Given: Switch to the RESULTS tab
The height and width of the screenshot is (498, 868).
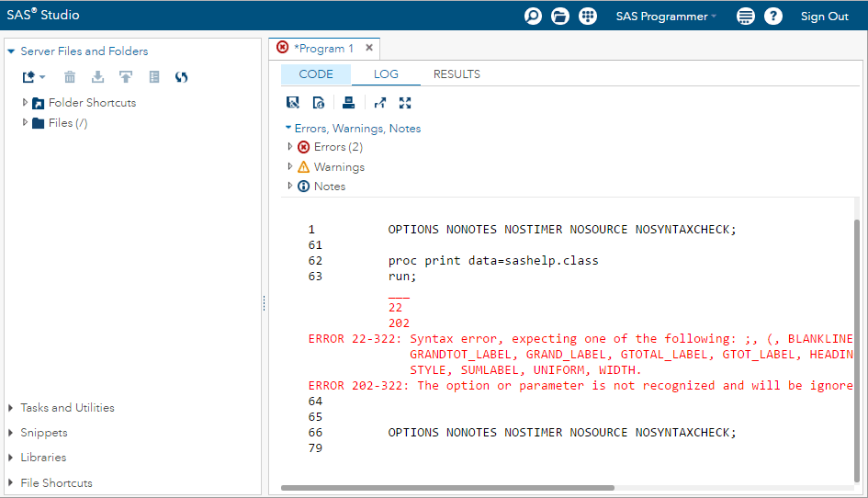Looking at the screenshot, I should 457,74.
